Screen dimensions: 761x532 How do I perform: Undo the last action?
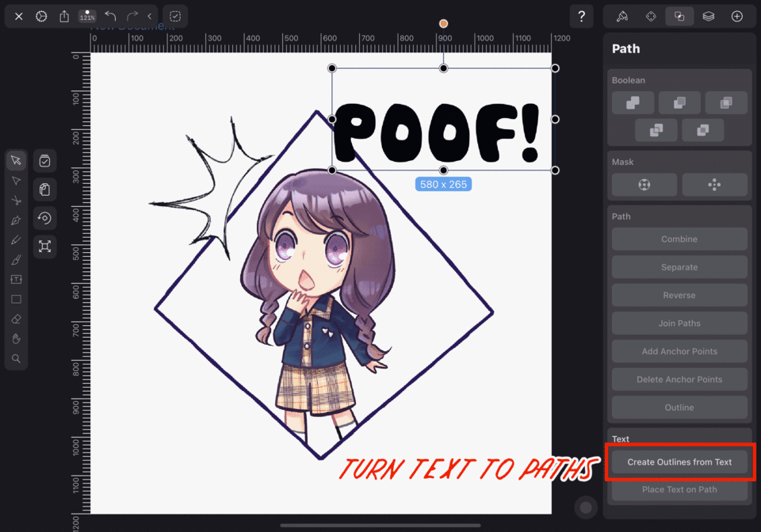coord(110,16)
